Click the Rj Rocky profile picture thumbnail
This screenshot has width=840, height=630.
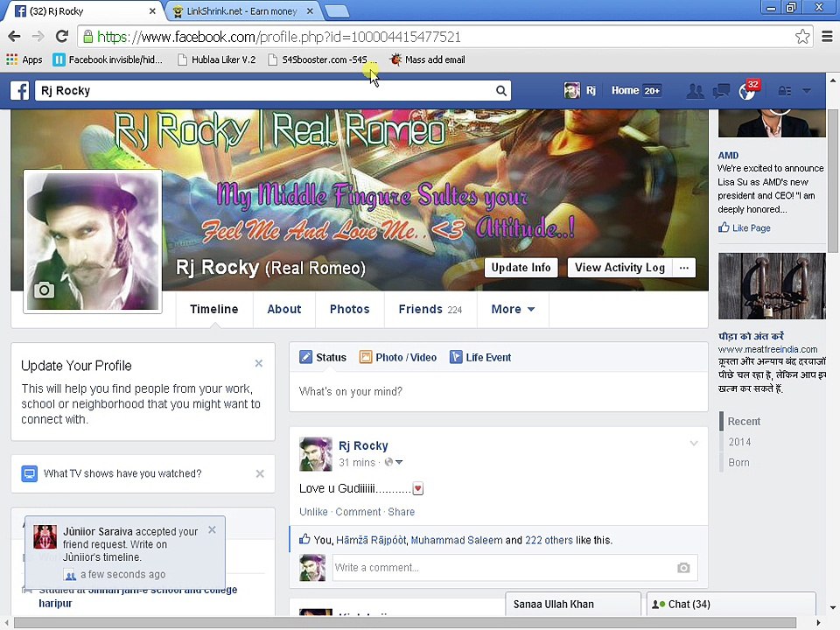click(93, 241)
